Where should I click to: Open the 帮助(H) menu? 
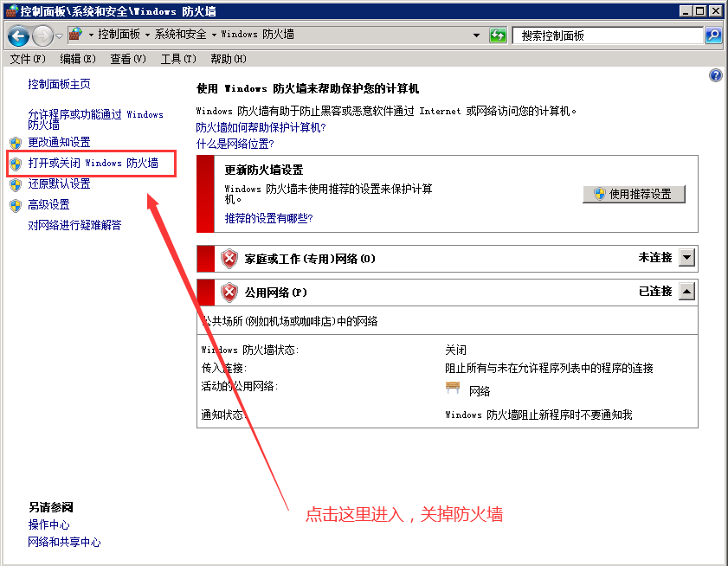point(229,59)
